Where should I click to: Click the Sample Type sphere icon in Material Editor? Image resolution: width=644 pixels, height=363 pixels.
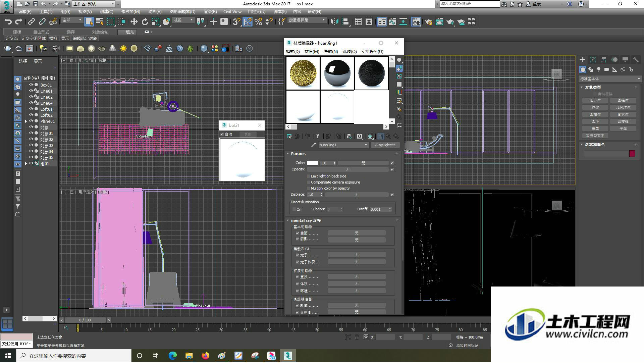coord(399,60)
